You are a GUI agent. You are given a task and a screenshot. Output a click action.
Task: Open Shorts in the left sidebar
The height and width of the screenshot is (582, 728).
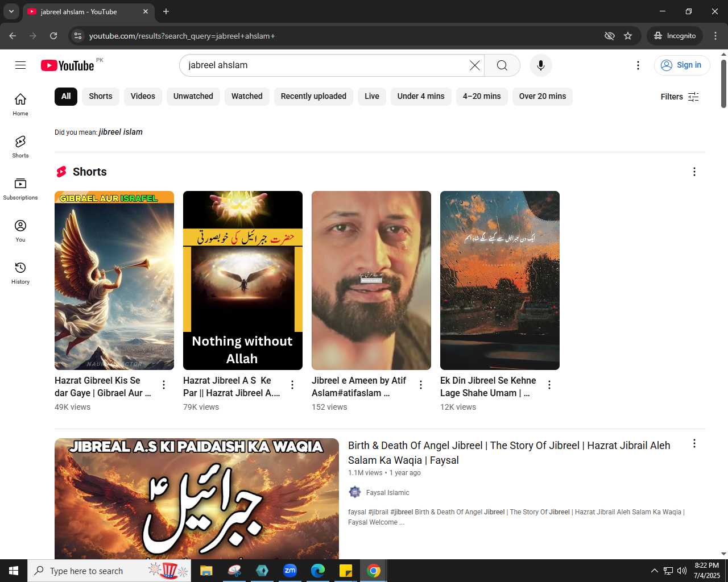point(20,147)
